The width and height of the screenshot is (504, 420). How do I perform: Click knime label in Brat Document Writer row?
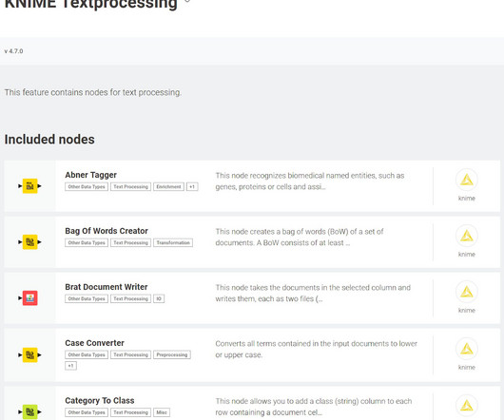pos(466,310)
